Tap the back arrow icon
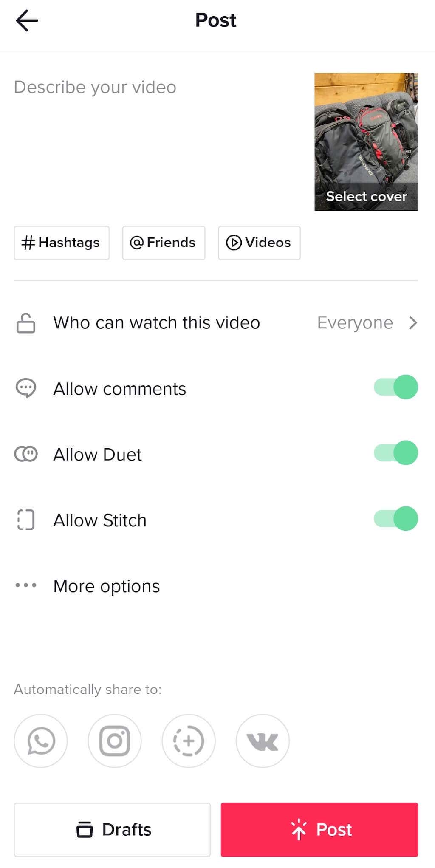Image resolution: width=435 pixels, height=868 pixels. point(27,21)
